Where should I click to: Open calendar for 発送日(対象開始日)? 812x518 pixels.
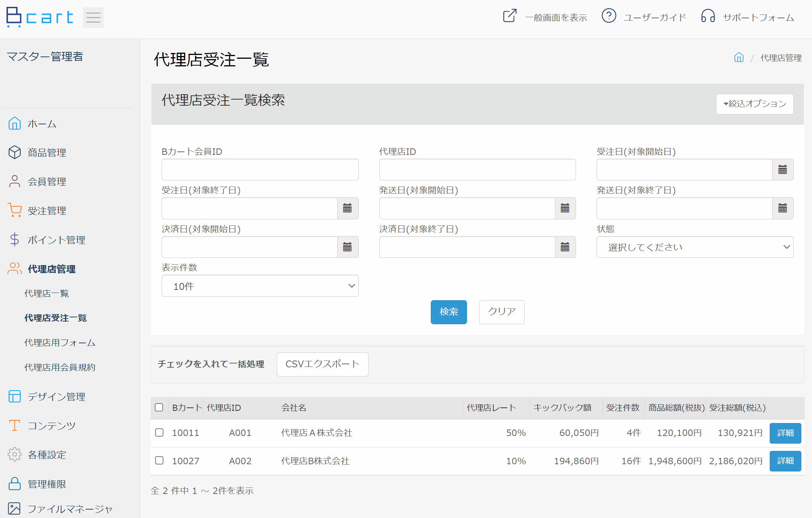pyautogui.click(x=565, y=208)
